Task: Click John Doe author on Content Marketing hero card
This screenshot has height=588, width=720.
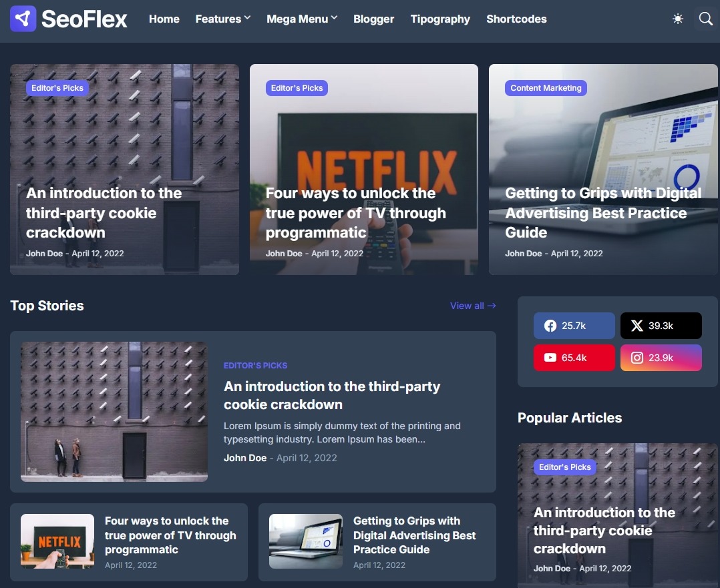Action: click(524, 254)
